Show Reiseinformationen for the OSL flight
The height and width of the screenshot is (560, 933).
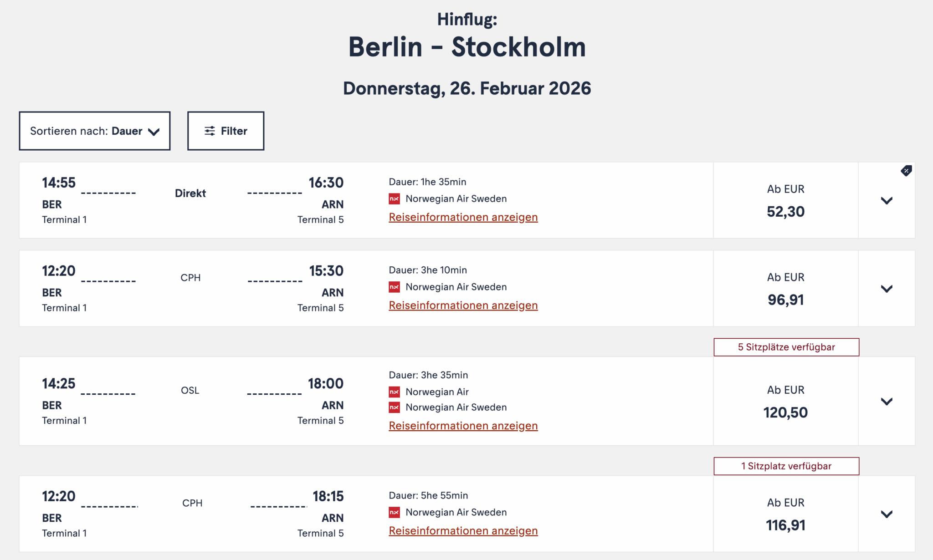[x=463, y=426]
